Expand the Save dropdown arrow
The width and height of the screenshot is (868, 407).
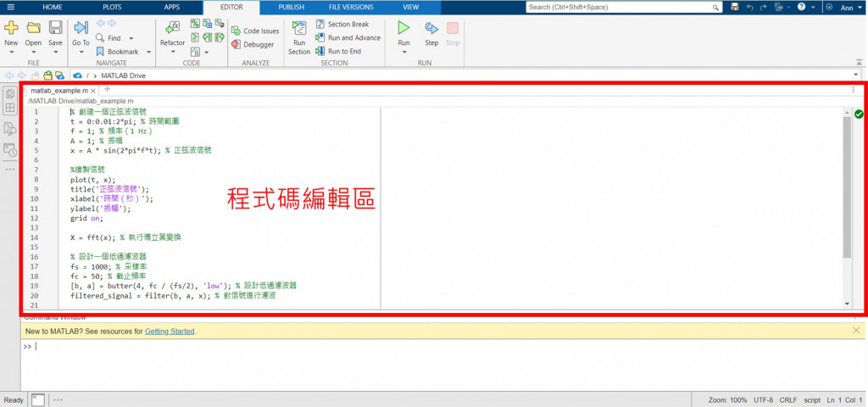[55, 52]
